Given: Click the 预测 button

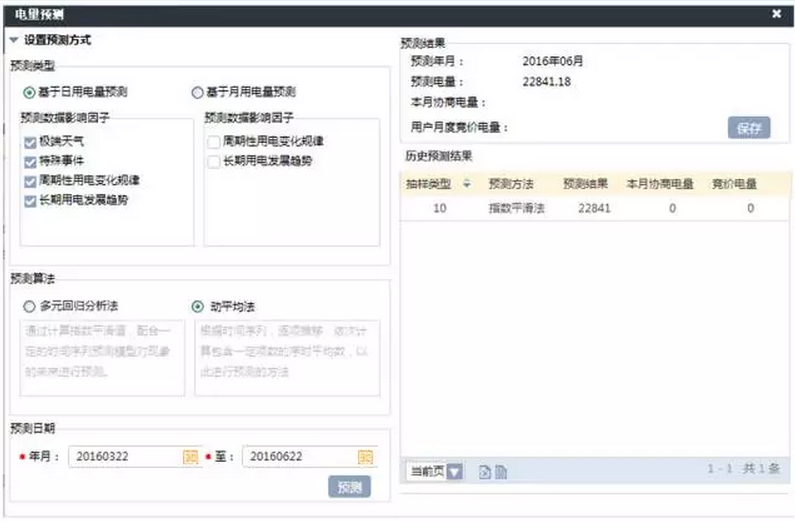Looking at the screenshot, I should click(349, 487).
